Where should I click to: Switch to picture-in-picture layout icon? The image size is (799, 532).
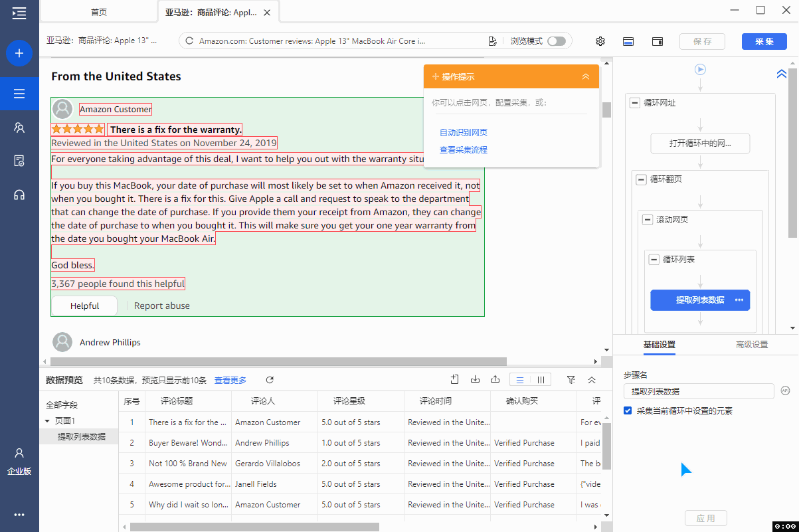pos(658,41)
